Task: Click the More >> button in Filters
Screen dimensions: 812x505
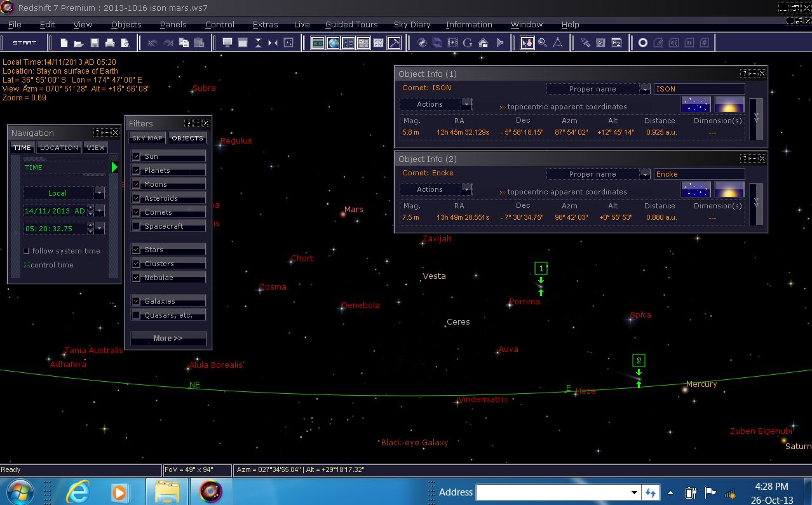Action: (x=168, y=338)
